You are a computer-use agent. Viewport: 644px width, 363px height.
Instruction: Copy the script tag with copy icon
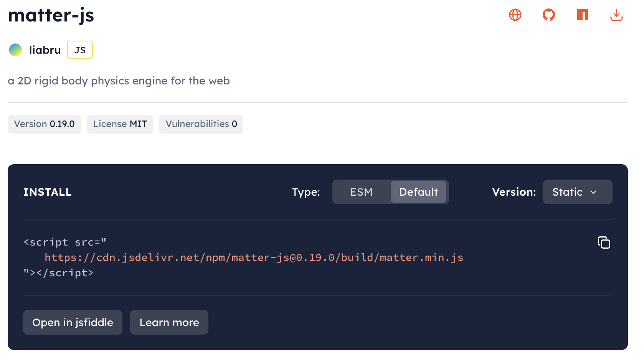pyautogui.click(x=604, y=243)
